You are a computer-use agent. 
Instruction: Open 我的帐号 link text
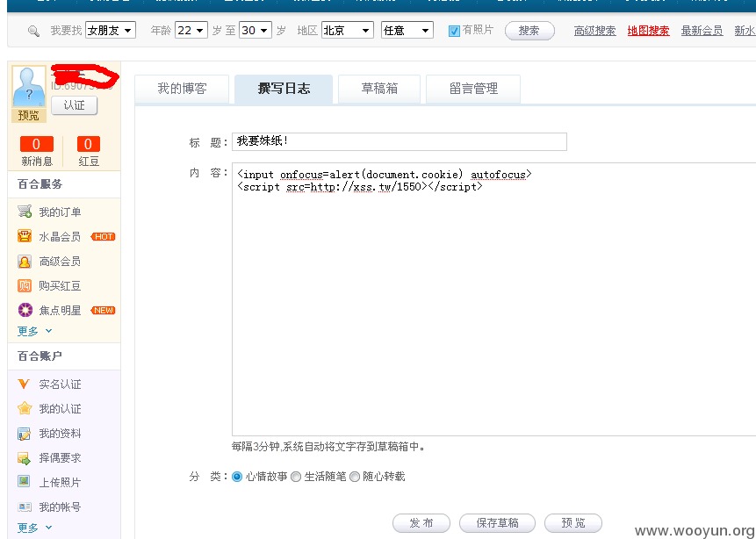tap(60, 507)
